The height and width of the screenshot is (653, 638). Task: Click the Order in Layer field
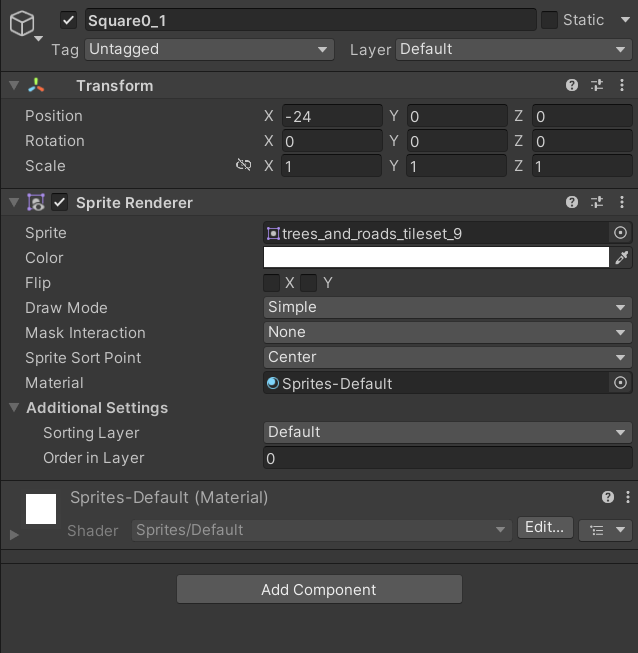pyautogui.click(x=448, y=458)
